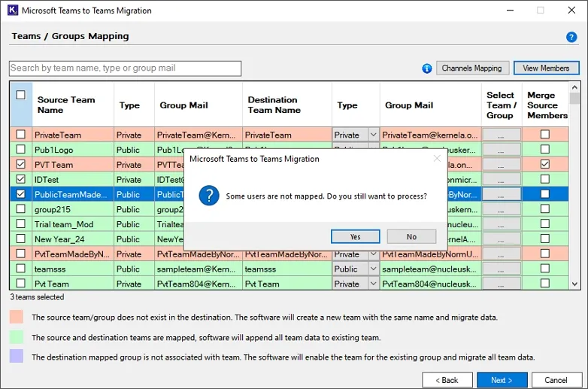Click the Destination Team Name column header

tap(287, 105)
